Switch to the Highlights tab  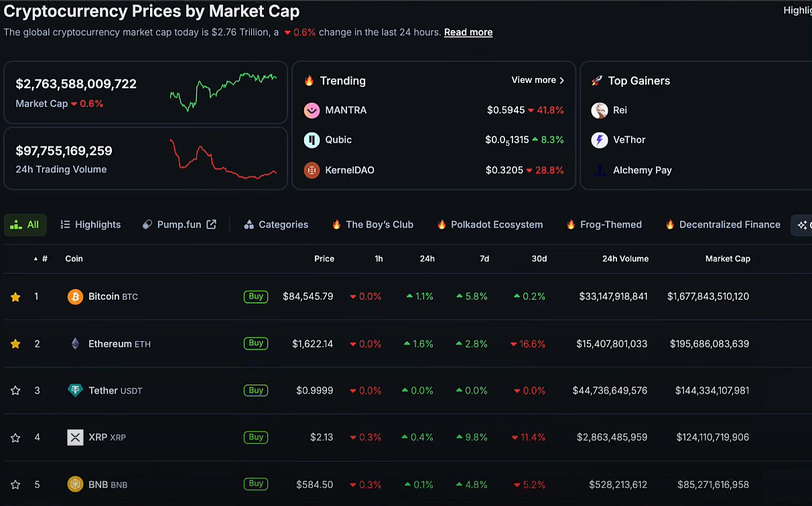coord(90,225)
